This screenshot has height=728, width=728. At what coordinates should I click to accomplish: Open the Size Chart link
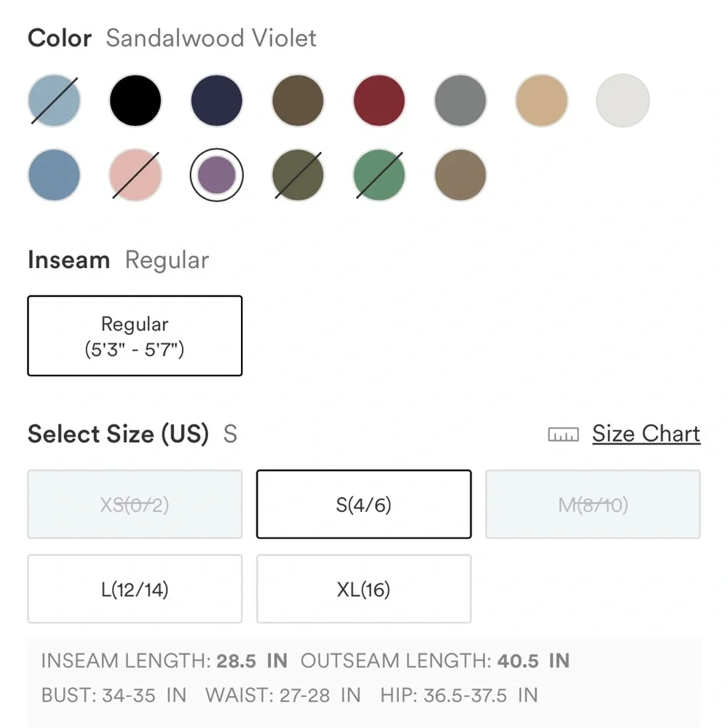646,434
